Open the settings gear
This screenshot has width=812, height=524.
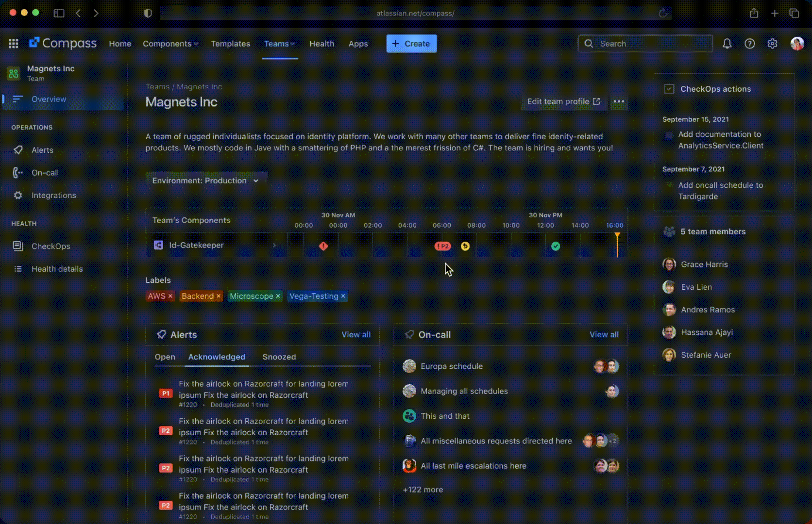tap(772, 44)
